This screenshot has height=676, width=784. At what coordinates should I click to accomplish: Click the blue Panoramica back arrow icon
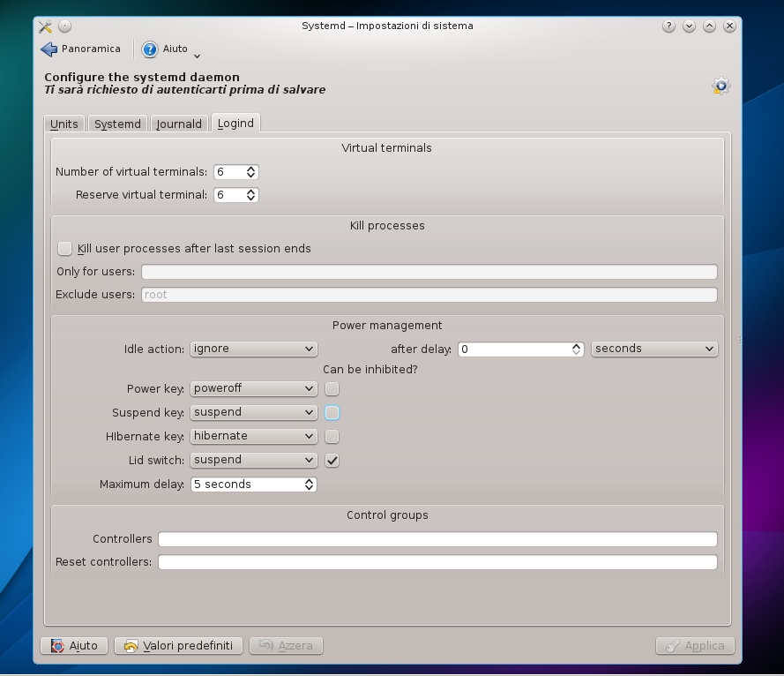[49, 49]
